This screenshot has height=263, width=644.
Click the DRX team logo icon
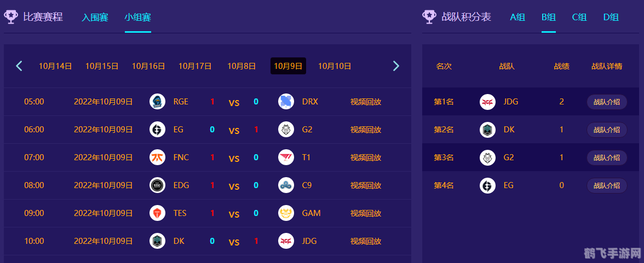286,102
